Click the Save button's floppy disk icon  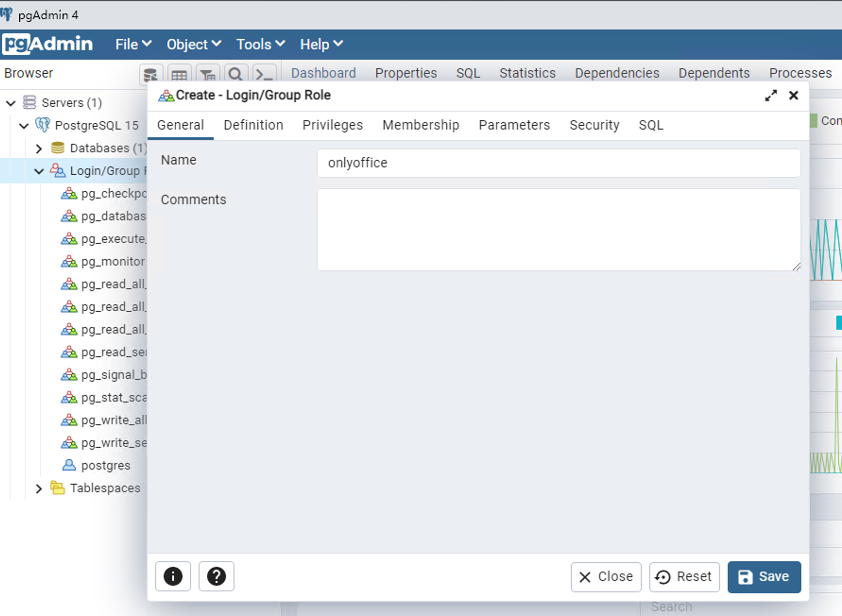pos(745,577)
